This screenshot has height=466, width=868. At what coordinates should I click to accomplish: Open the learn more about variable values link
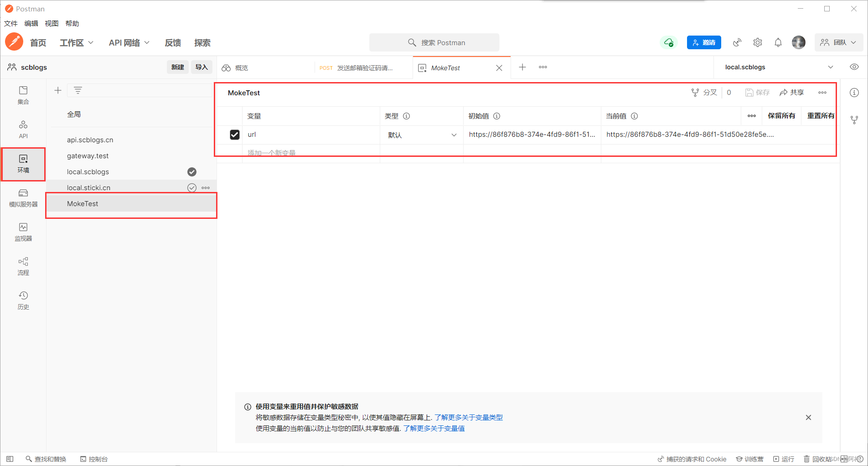tap(434, 429)
